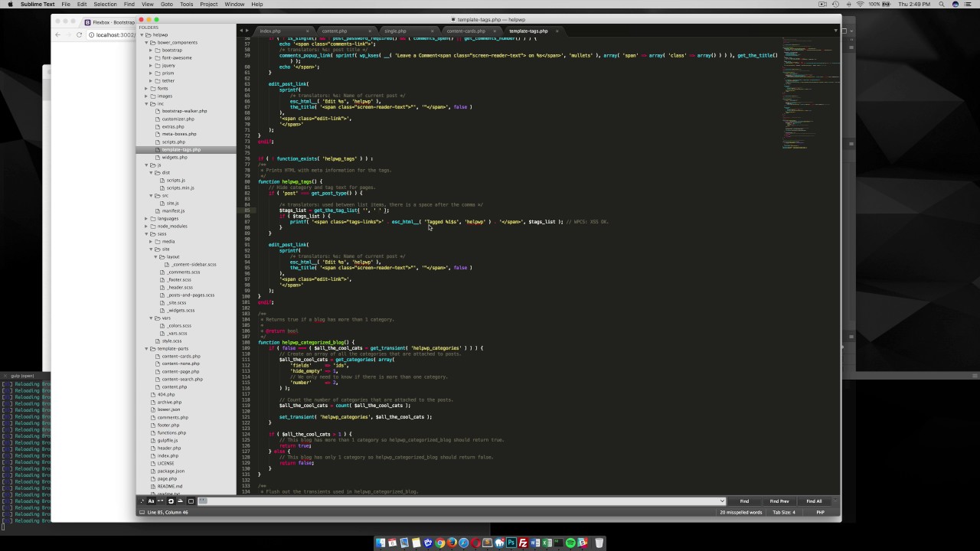980x551 pixels.
Task: Open package.json in sidebar
Action: point(171,471)
